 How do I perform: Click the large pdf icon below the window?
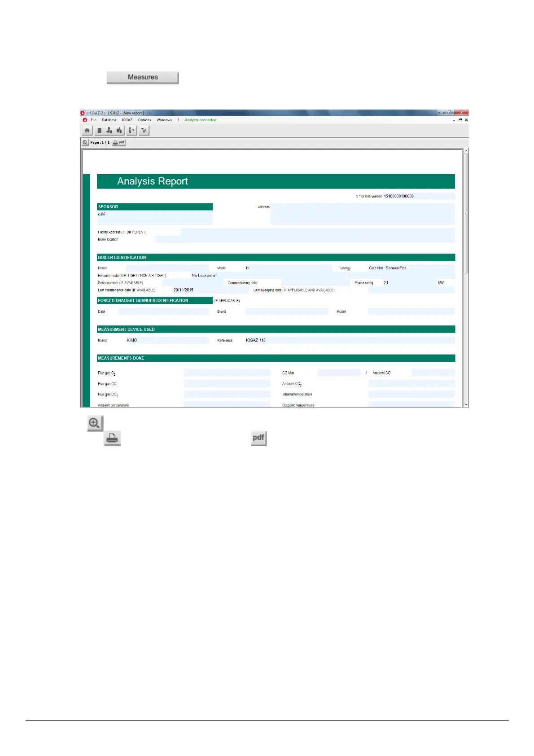click(x=258, y=438)
